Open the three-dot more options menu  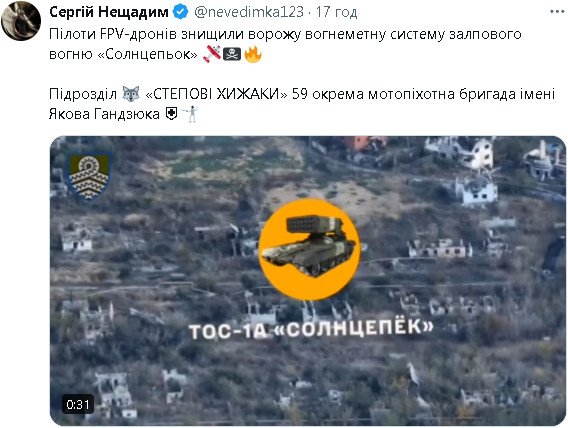557,12
